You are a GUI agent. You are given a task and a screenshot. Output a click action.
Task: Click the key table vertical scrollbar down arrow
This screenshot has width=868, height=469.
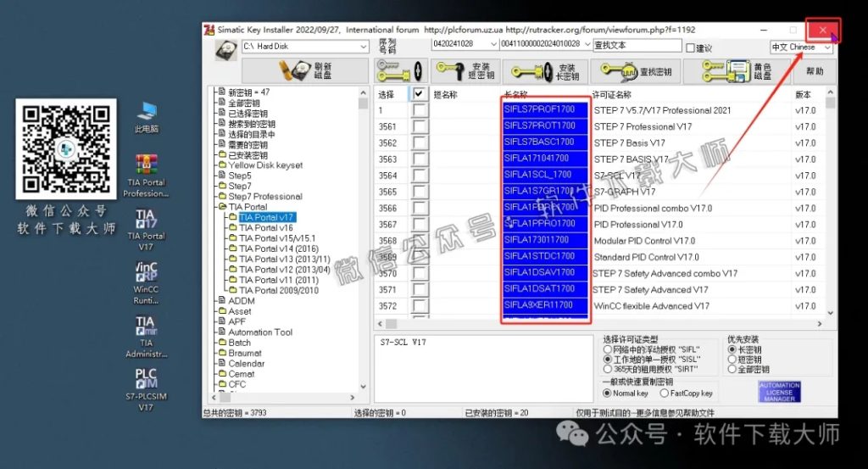[x=831, y=313]
